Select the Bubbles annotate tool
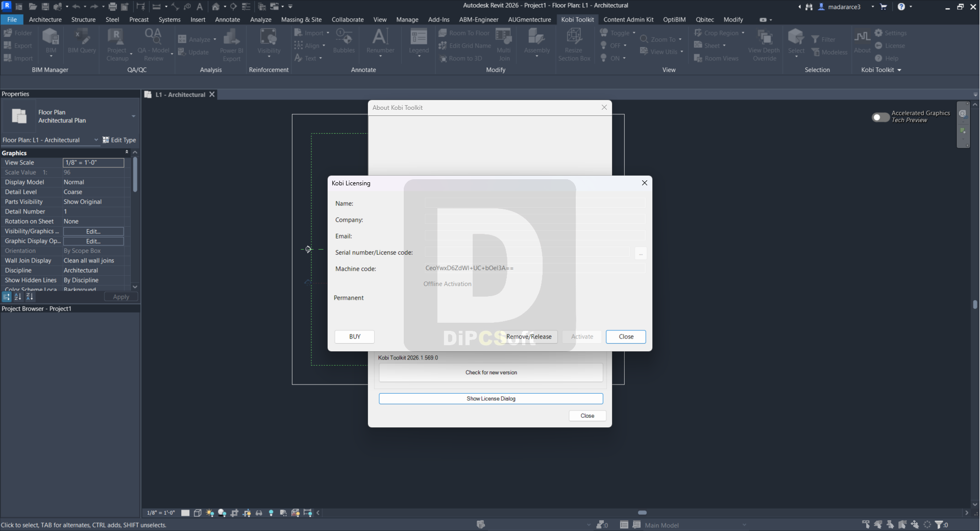This screenshot has height=531, width=980. point(344,42)
